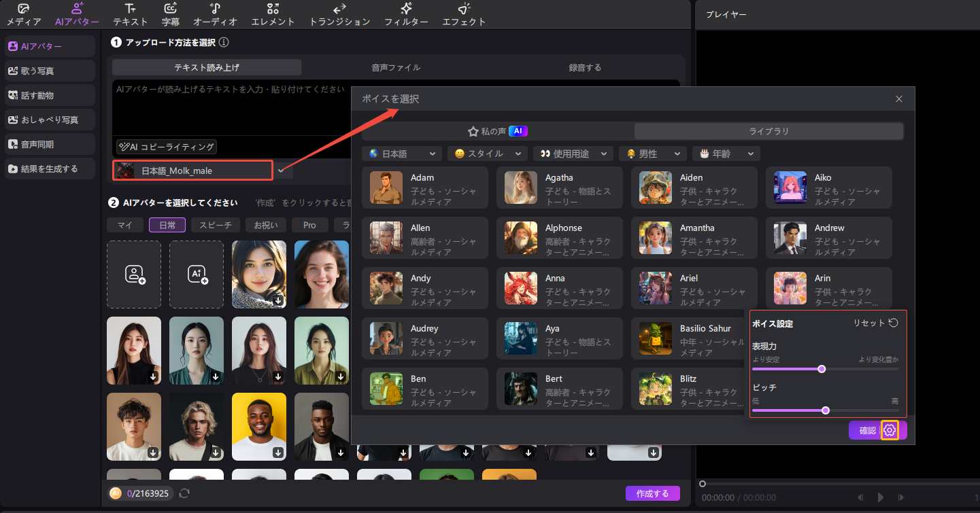Select the AIアバター toolbar item

[x=77, y=14]
